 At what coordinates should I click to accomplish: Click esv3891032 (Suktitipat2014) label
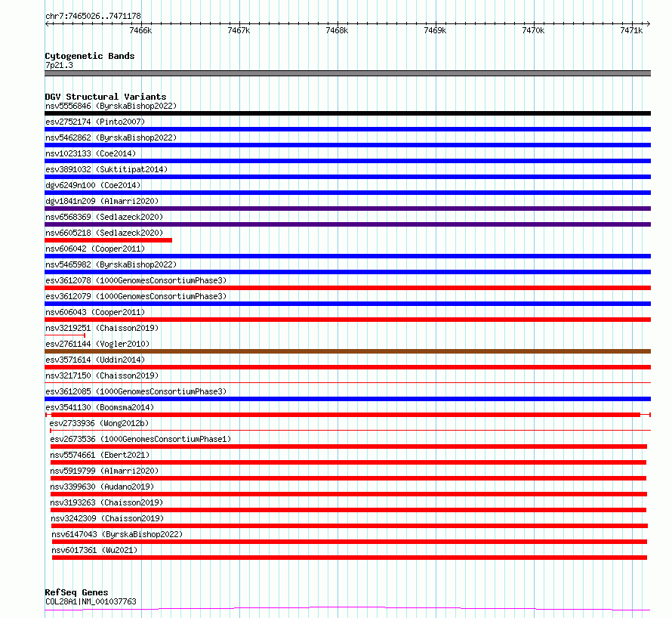tap(106, 169)
